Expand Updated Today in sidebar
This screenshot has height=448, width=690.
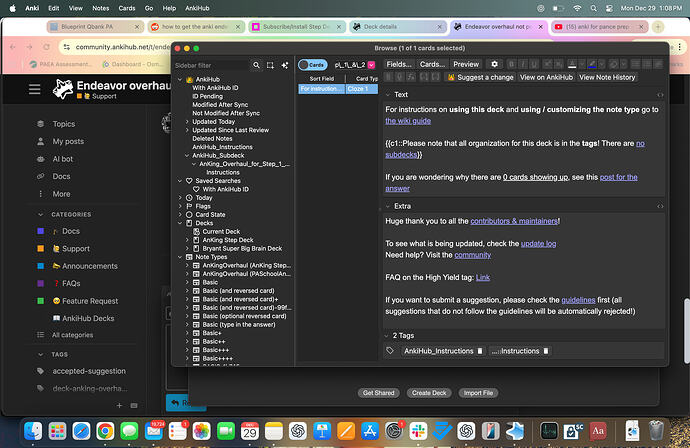[x=187, y=121]
